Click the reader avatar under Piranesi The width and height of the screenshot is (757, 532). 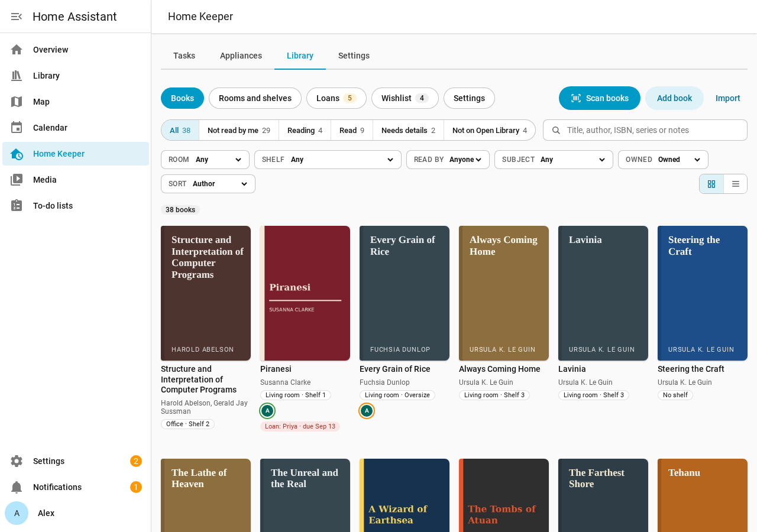[x=267, y=411]
